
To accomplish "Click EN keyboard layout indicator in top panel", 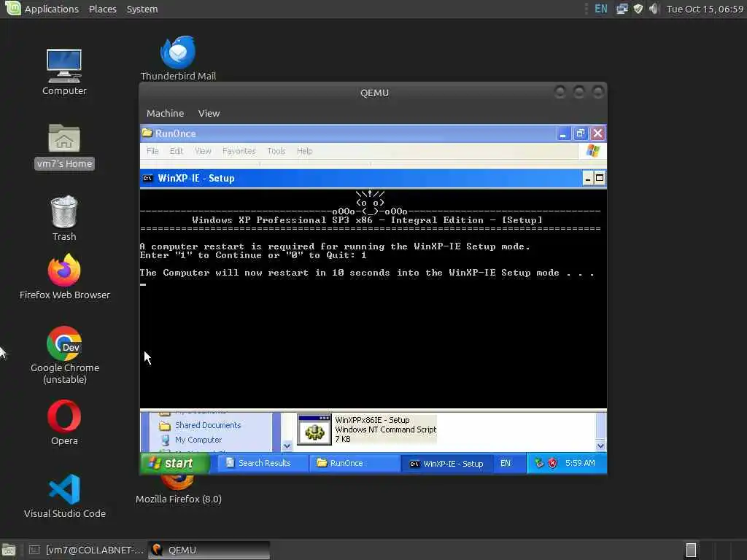I will click(601, 9).
